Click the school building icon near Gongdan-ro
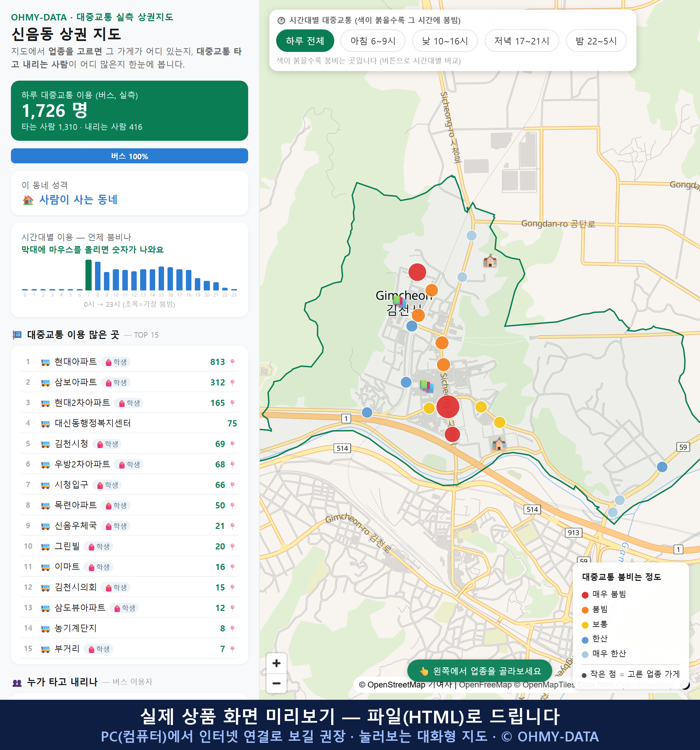700x750 pixels. [490, 261]
